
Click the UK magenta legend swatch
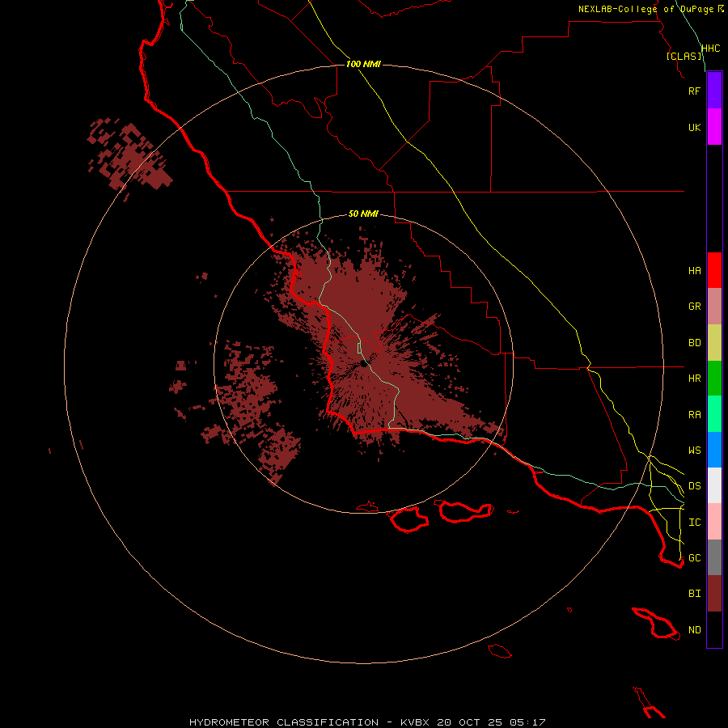tap(714, 127)
